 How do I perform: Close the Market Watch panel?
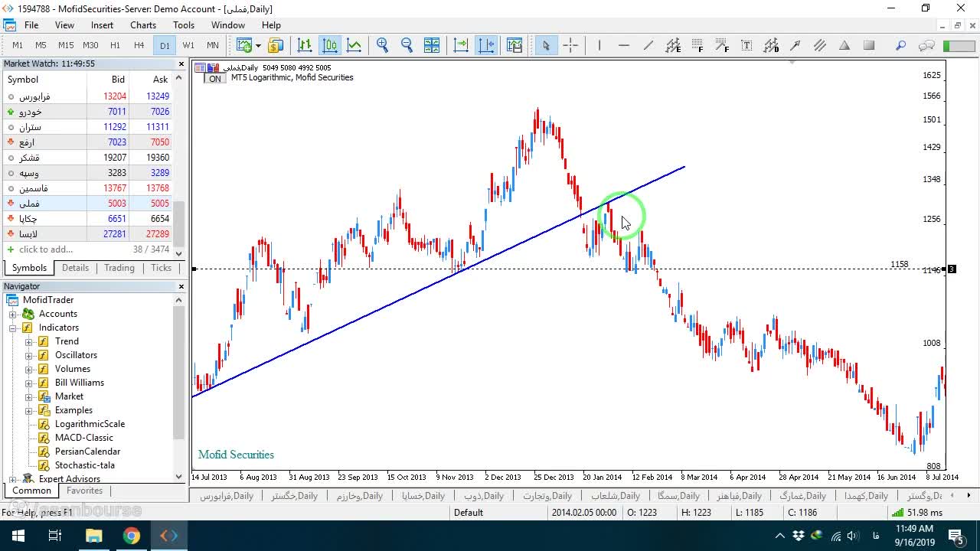(x=181, y=64)
